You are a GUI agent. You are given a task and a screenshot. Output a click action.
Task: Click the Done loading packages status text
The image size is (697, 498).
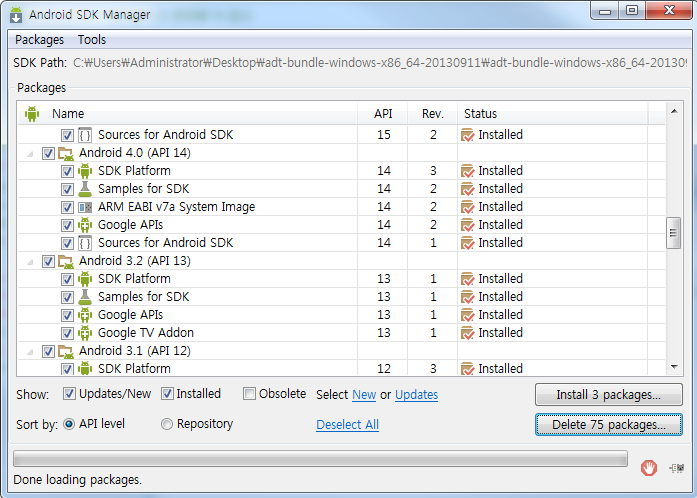tap(78, 480)
